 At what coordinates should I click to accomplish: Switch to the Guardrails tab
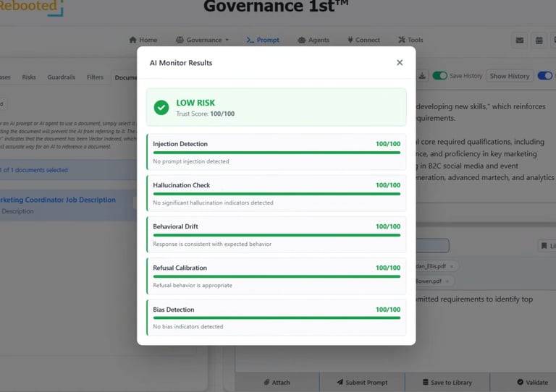coord(62,77)
